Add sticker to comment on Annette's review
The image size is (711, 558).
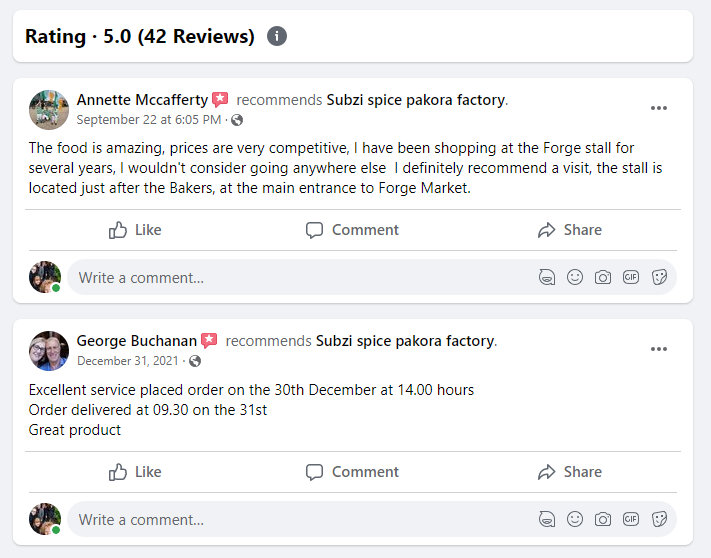[659, 277]
